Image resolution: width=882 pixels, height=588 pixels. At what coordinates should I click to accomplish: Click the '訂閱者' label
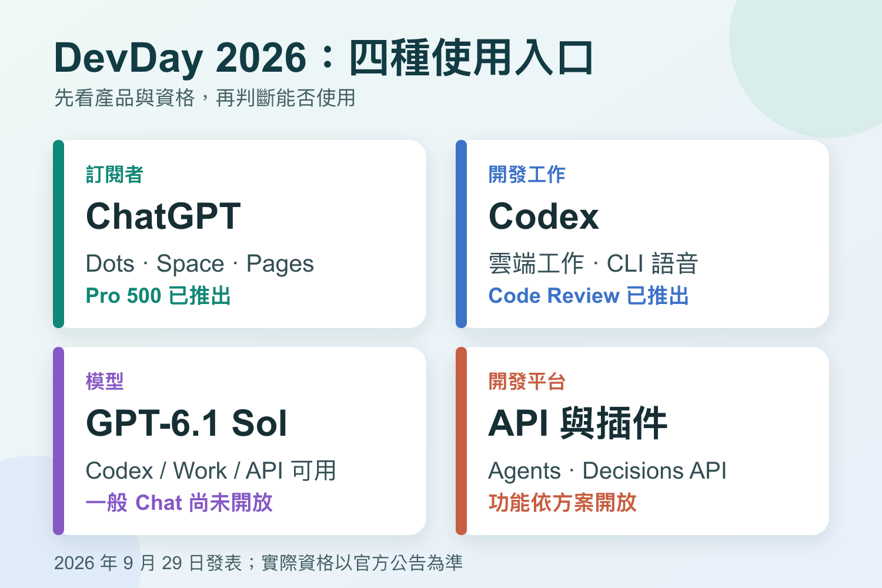coord(115,175)
